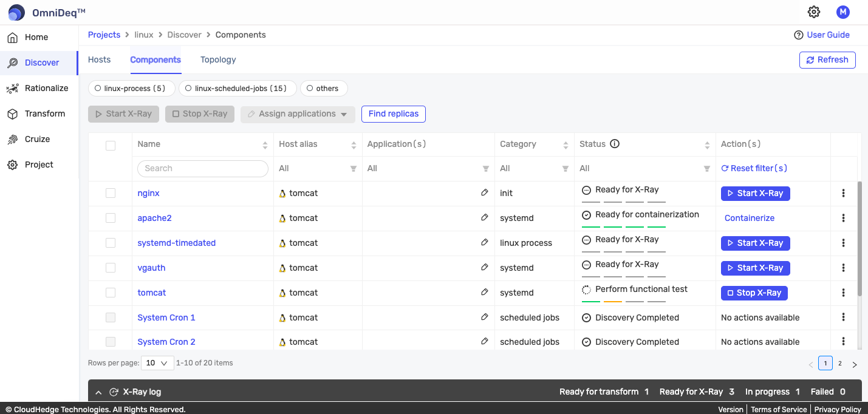Open three-dot menu for apache2 row
The width and height of the screenshot is (868, 414).
[x=843, y=218]
